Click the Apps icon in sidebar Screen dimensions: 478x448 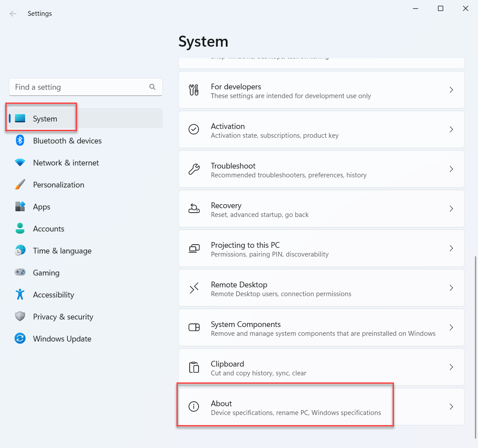pyautogui.click(x=20, y=206)
